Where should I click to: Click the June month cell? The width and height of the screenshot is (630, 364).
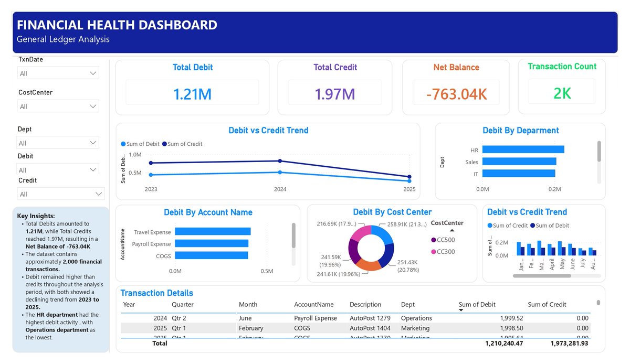coord(245,318)
